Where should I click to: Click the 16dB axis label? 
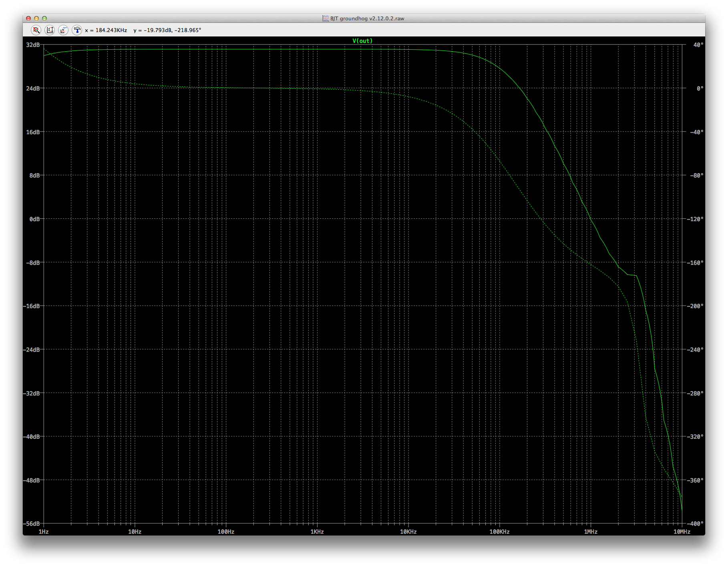point(33,132)
